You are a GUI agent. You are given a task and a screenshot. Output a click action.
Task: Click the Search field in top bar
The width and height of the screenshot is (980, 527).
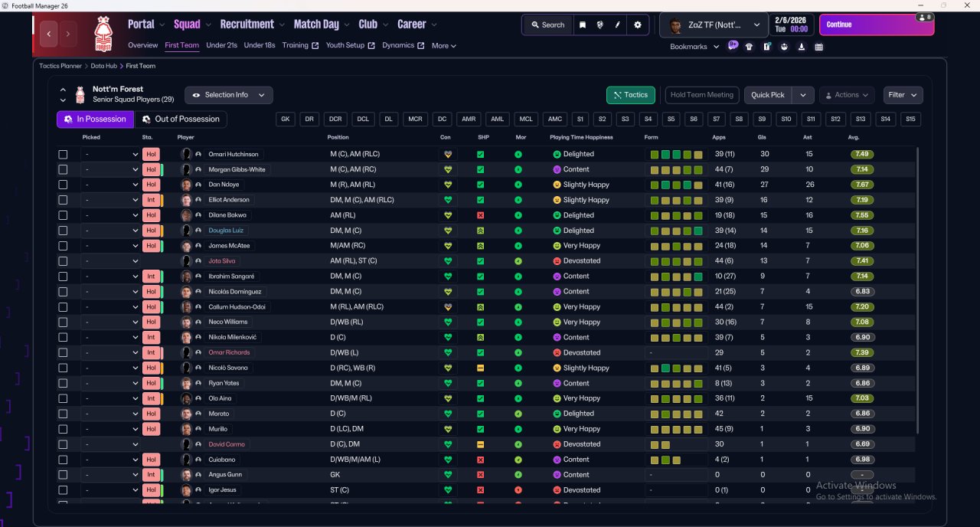tap(547, 25)
